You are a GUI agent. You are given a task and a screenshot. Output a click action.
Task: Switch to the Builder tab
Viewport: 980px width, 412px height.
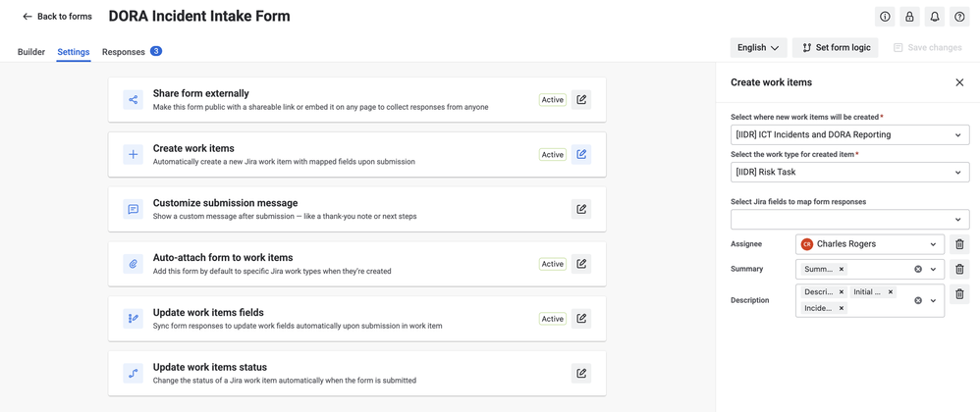click(31, 52)
